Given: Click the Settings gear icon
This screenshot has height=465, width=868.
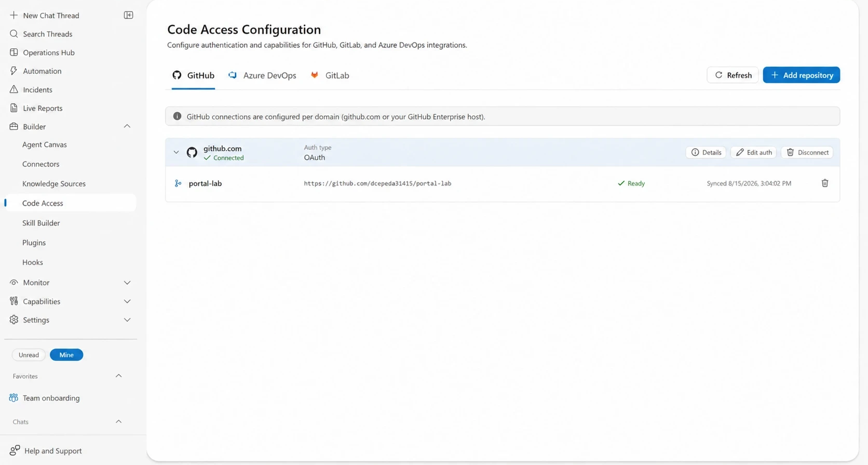Looking at the screenshot, I should [13, 320].
